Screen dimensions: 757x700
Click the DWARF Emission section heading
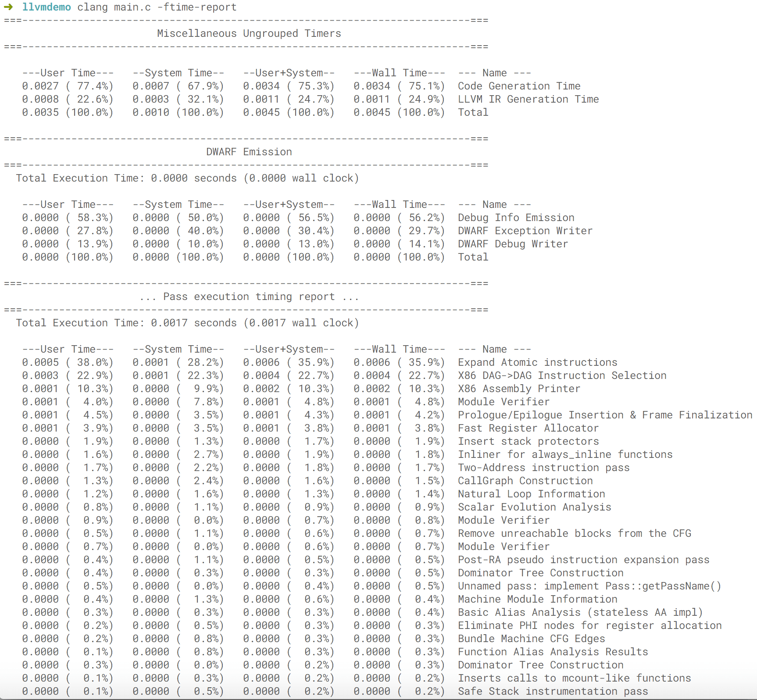tap(249, 152)
